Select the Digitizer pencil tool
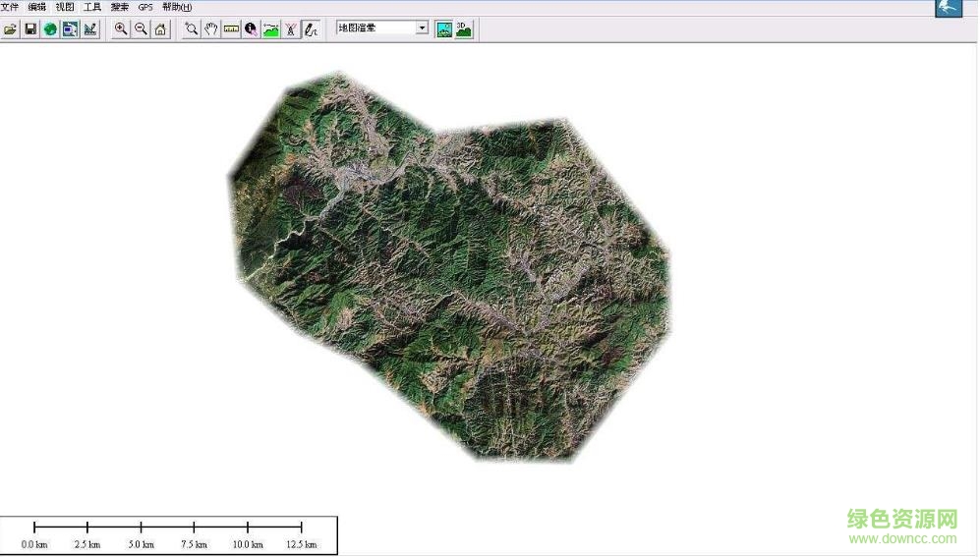Screen dimensions: 980x557 (311, 28)
